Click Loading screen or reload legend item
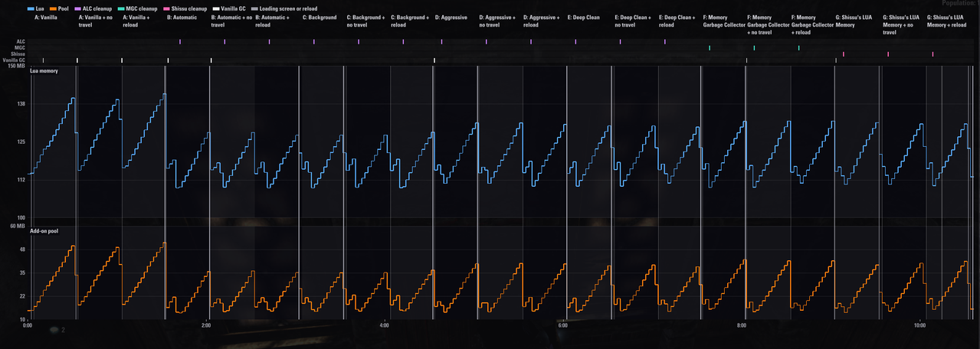This screenshot has height=349, width=980. pyautogui.click(x=279, y=8)
